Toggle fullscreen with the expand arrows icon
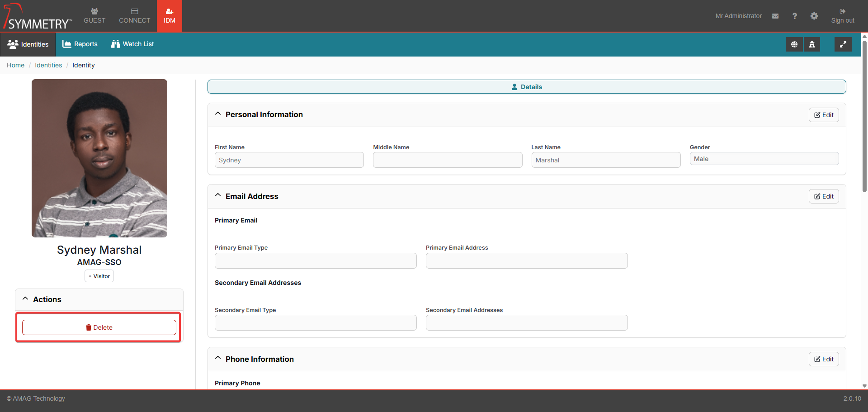The width and height of the screenshot is (868, 412). (x=843, y=44)
